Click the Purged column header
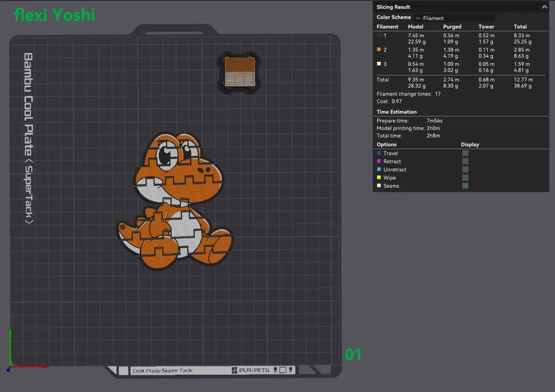This screenshot has width=555, height=392. (452, 27)
